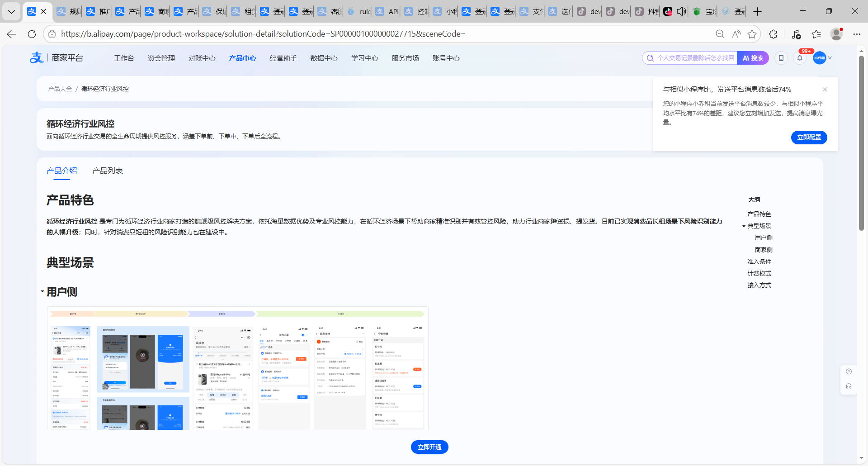The image size is (868, 466).
Task: Open customer service headset floating icon
Action: (x=849, y=386)
